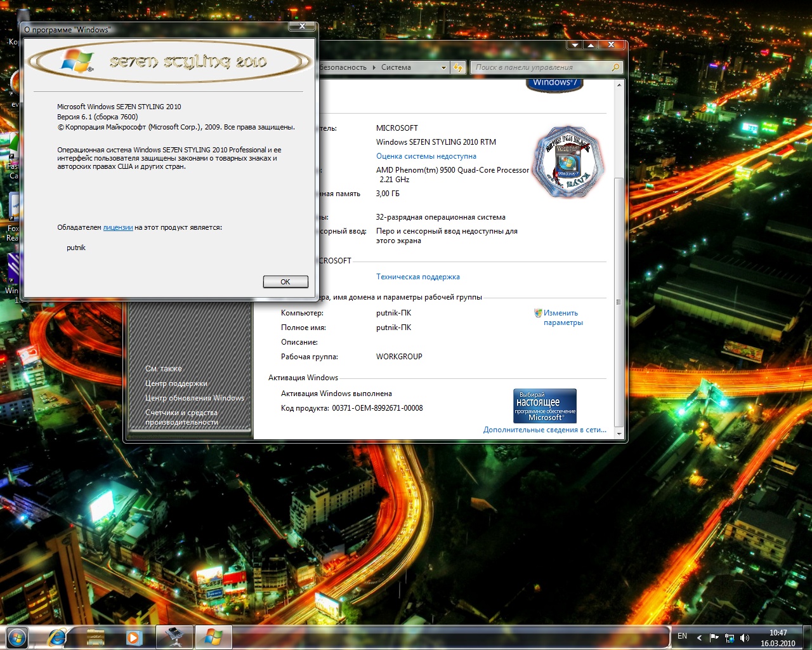Open Центр обновления Windows in sidebar
The image size is (812, 650).
pyautogui.click(x=194, y=398)
